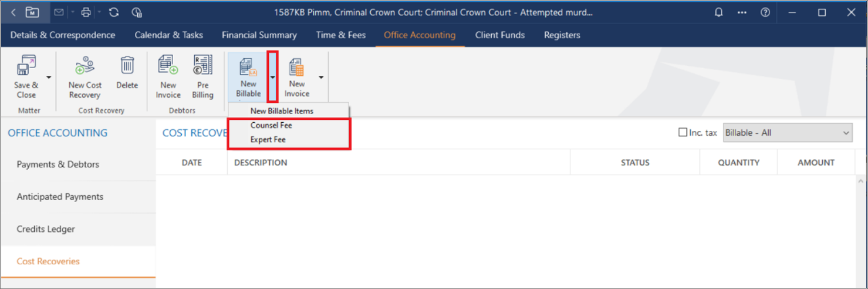Switch to the Client Funds tab
The image size is (868, 289).
[499, 35]
